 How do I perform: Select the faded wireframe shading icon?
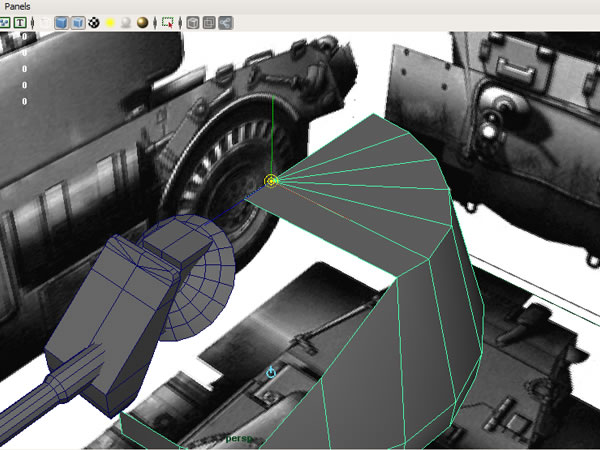[x=45, y=22]
